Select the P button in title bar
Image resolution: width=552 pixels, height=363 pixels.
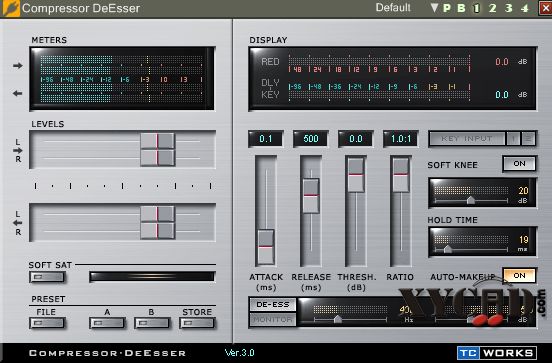[447, 8]
